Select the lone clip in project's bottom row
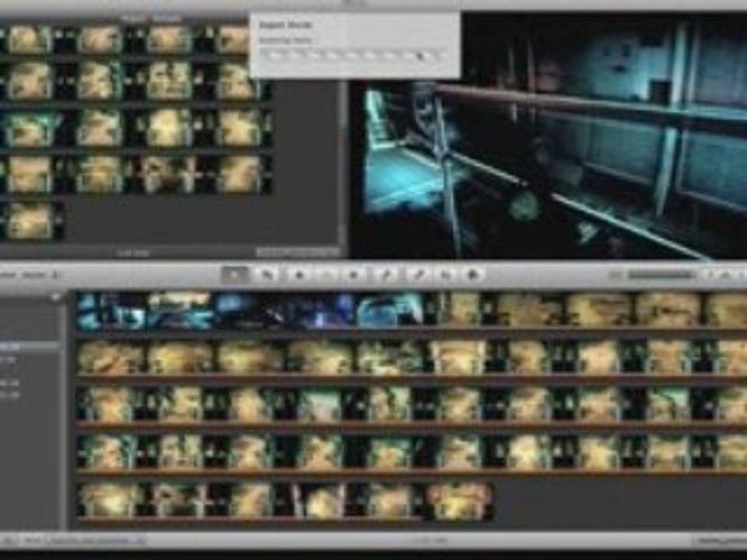747x560 pixels. click(x=30, y=220)
